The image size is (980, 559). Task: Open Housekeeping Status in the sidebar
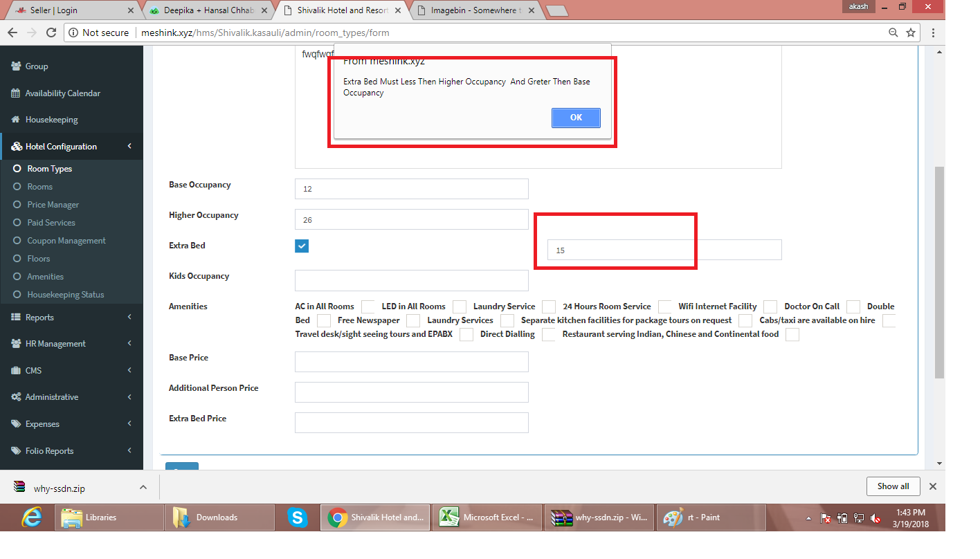(x=65, y=295)
